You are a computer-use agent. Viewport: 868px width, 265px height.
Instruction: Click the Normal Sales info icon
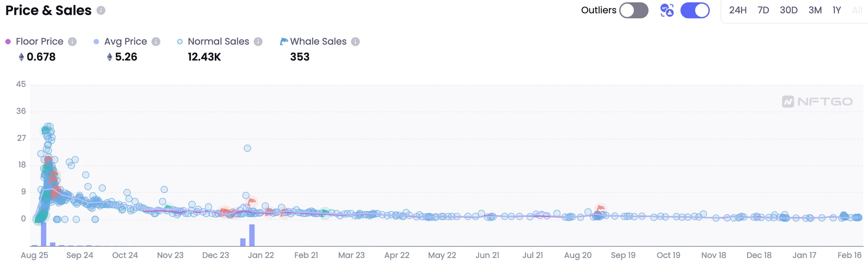(x=258, y=42)
